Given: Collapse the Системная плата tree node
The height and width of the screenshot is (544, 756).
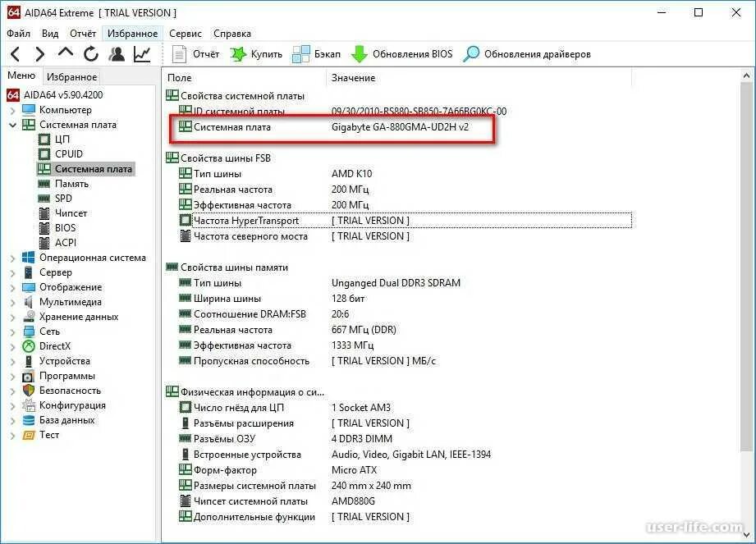Looking at the screenshot, I should (x=13, y=126).
